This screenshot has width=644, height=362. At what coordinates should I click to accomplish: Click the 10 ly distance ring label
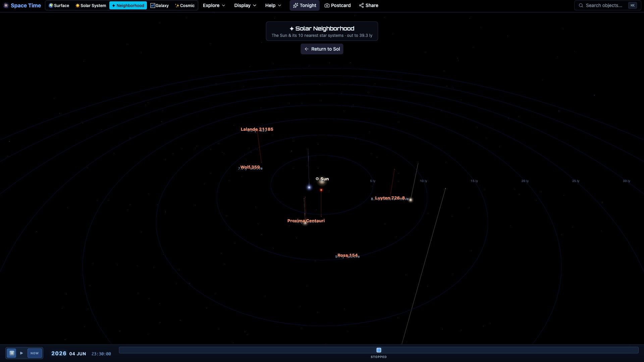pyautogui.click(x=423, y=181)
